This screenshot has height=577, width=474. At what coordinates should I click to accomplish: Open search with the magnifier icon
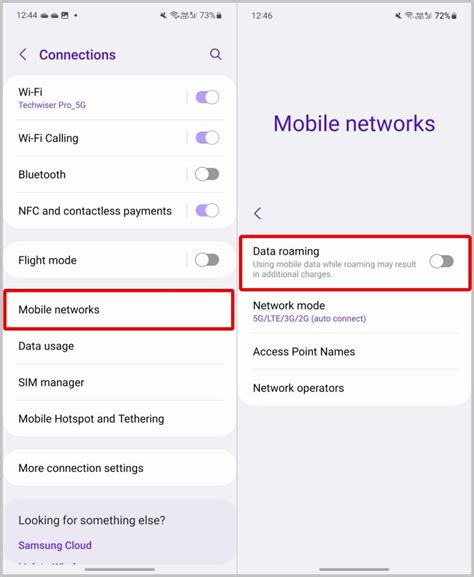[x=216, y=54]
